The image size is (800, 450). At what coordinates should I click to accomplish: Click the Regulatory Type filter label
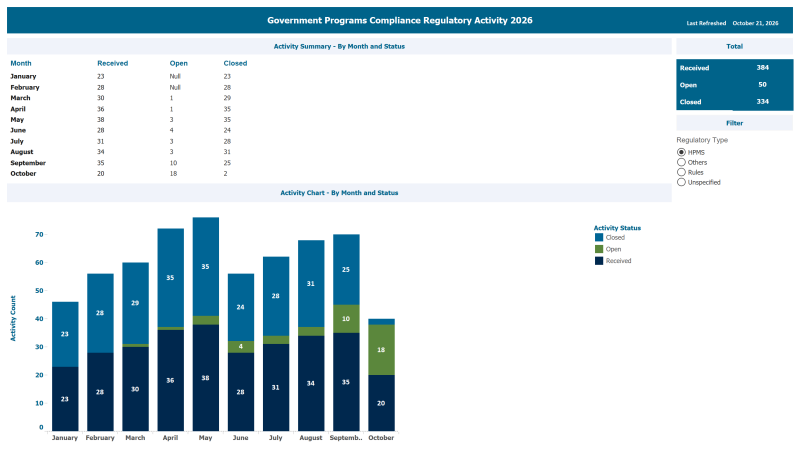702,140
